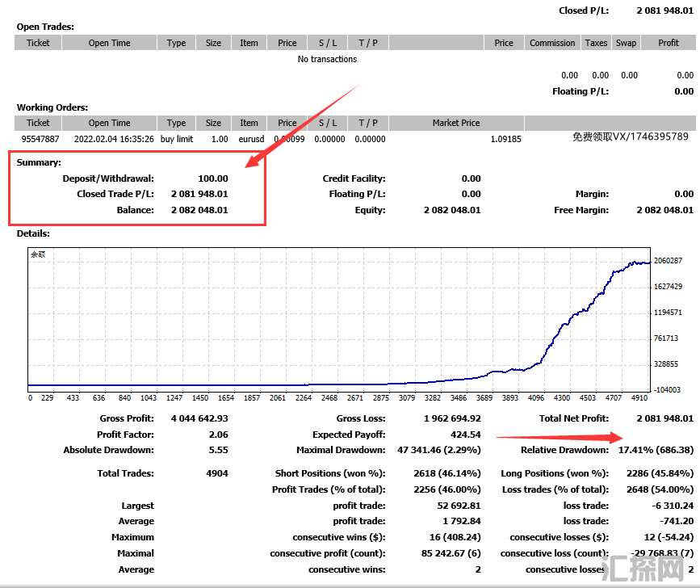
Task: Select consecutive wins value 16 (408.24)
Action: point(455,537)
